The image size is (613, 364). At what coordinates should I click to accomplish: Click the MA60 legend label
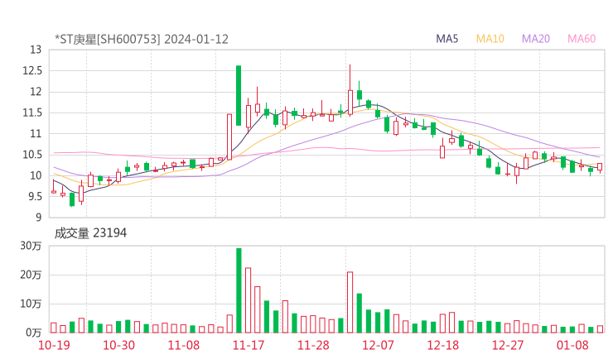coord(582,39)
